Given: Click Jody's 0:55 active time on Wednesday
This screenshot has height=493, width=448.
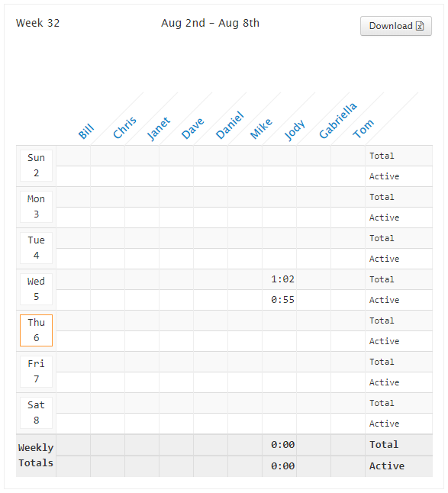Looking at the screenshot, I should click(282, 300).
